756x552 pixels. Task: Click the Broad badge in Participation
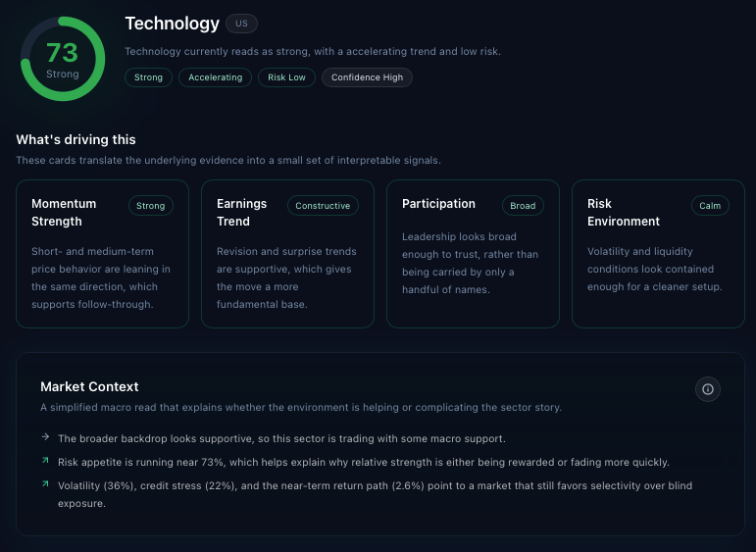[x=523, y=206]
